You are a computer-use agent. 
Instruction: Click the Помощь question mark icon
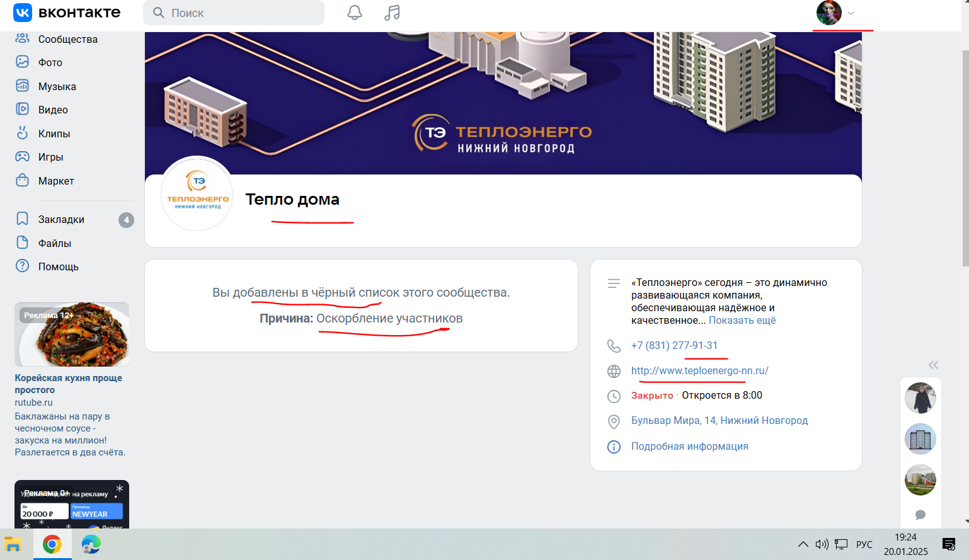(22, 266)
